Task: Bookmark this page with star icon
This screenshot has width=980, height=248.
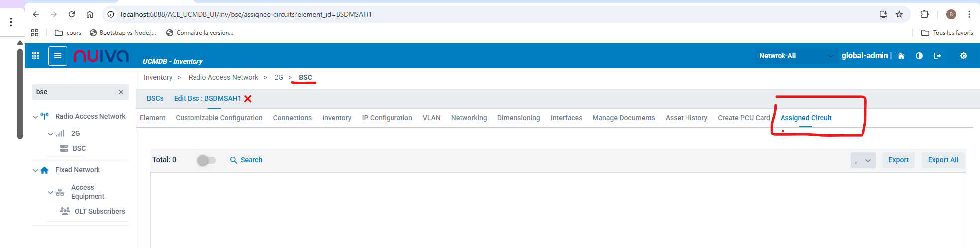Action: tap(899, 14)
